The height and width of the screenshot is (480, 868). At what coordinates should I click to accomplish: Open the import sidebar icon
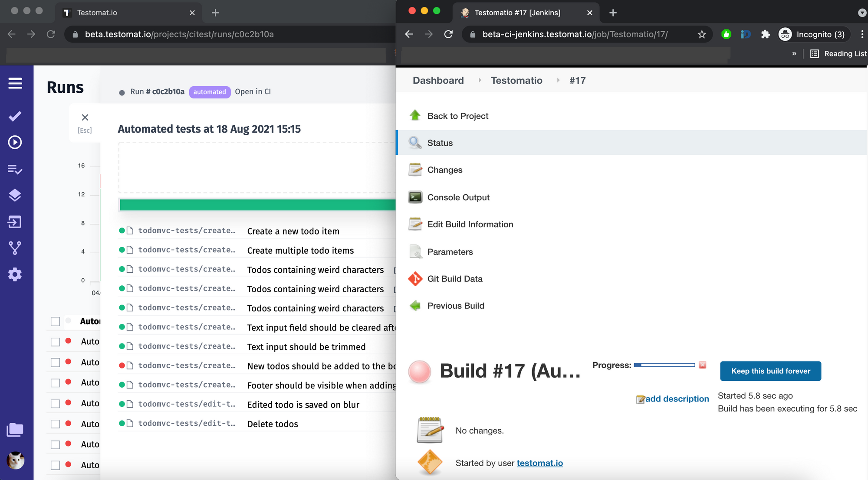click(x=15, y=222)
